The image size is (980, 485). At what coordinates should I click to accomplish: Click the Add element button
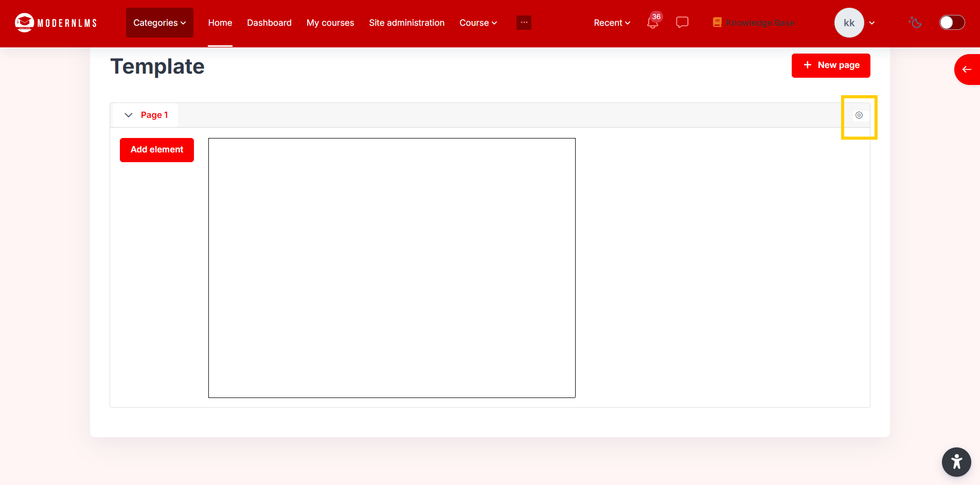click(157, 150)
